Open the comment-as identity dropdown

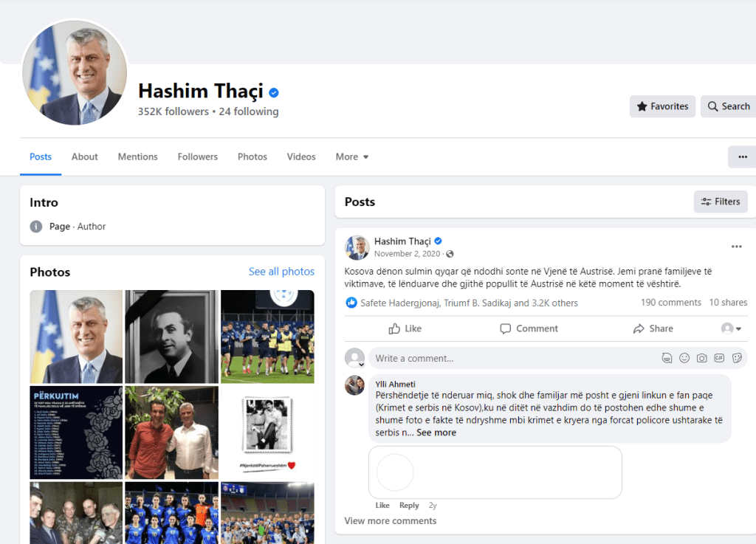[x=731, y=328]
